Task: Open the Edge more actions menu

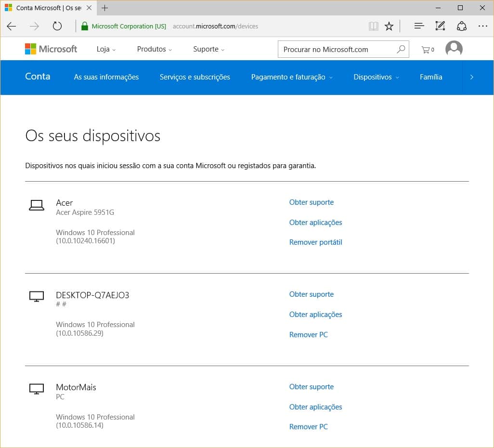Action: click(482, 26)
